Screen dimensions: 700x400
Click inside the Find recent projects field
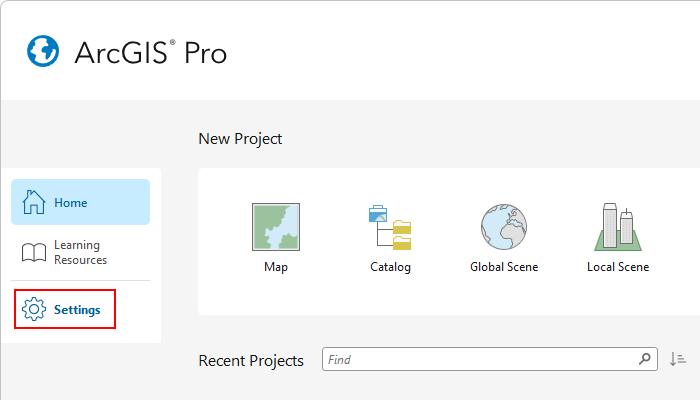[490, 359]
